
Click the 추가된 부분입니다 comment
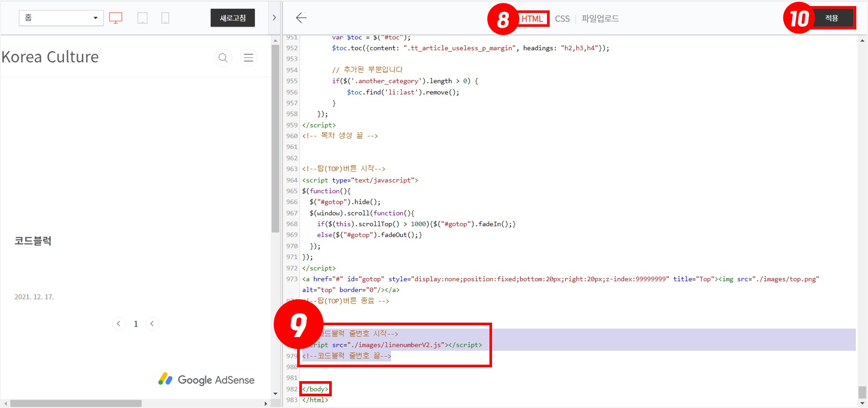coord(367,70)
